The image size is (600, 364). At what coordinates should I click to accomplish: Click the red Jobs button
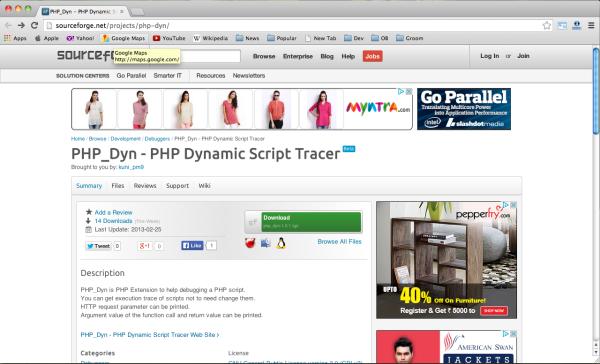pyautogui.click(x=372, y=56)
